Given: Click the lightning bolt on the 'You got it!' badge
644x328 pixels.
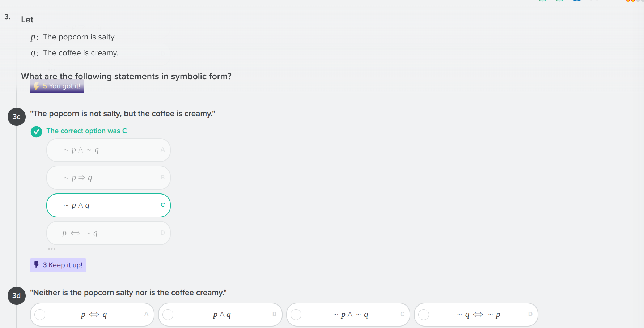Looking at the screenshot, I should [x=36, y=86].
